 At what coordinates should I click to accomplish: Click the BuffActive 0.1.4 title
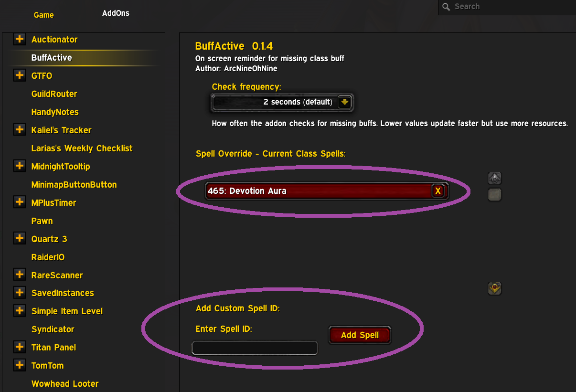click(x=234, y=46)
